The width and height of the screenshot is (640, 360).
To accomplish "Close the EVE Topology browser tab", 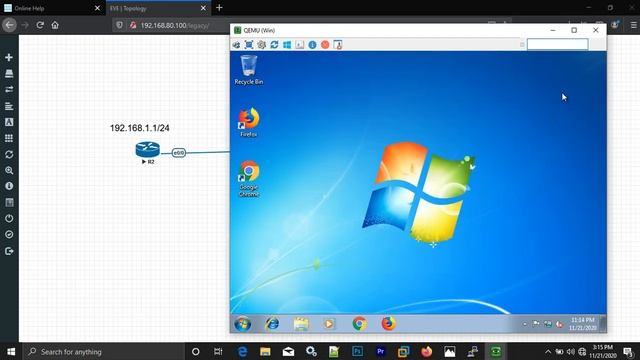I will pyautogui.click(x=203, y=8).
